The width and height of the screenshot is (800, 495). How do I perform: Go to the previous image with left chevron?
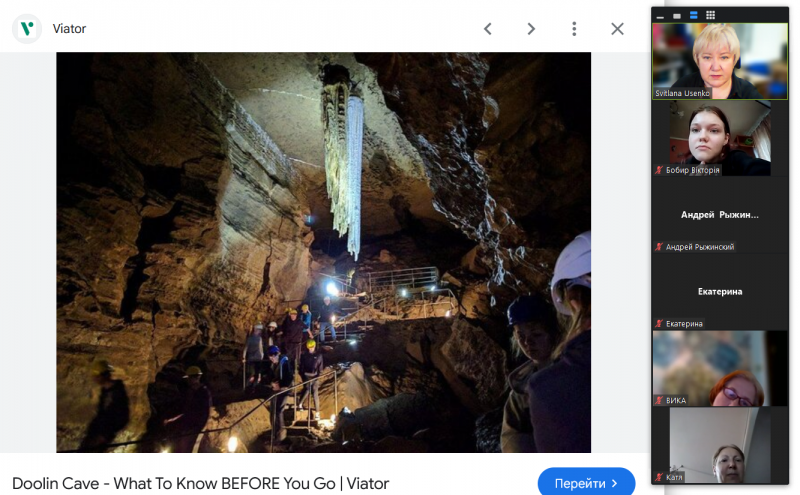pos(488,29)
